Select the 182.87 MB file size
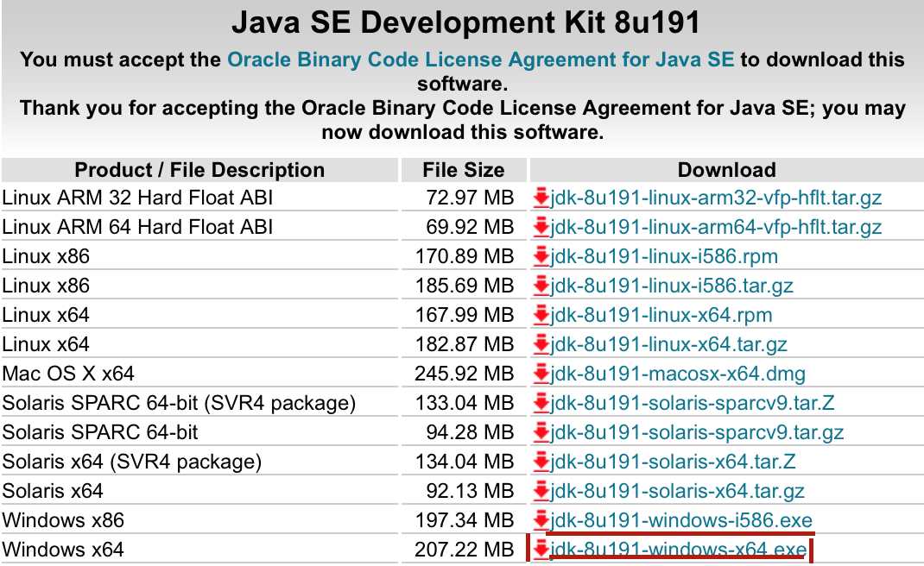 coord(465,344)
